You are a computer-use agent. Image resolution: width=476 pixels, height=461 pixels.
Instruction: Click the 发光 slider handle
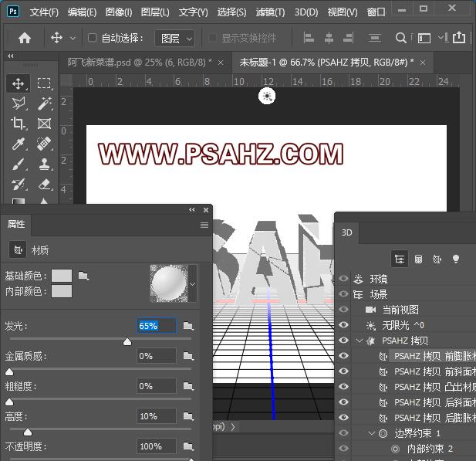click(127, 342)
